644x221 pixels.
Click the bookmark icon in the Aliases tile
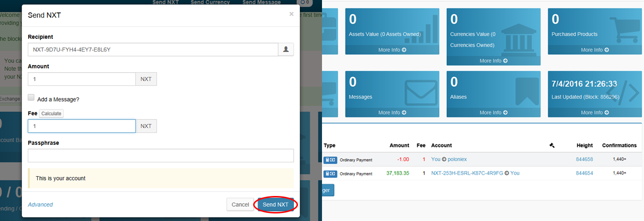pos(527,91)
